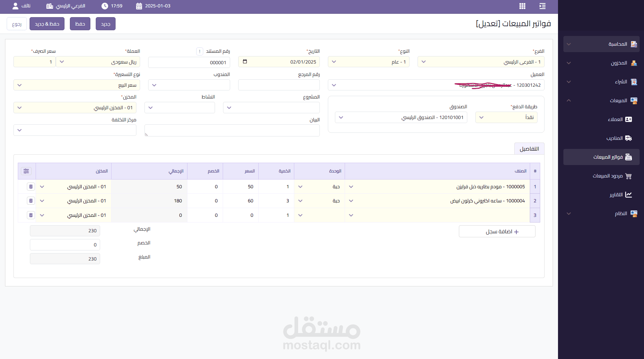Viewport: 644px width, 359px height.
Task: Open مردود المبيعات sales returns item
Action: (x=601, y=176)
